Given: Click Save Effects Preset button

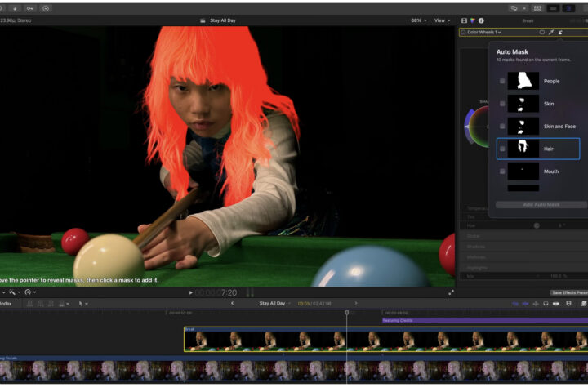Looking at the screenshot, I should tap(570, 292).
